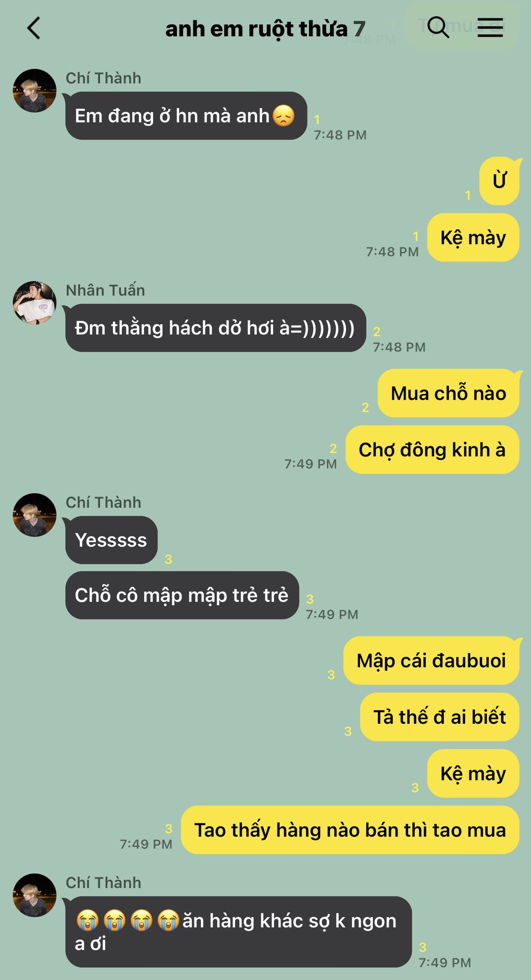This screenshot has height=980, width=531.
Task: Tap the 'Mua chỗ nào' bubble
Action: [448, 393]
